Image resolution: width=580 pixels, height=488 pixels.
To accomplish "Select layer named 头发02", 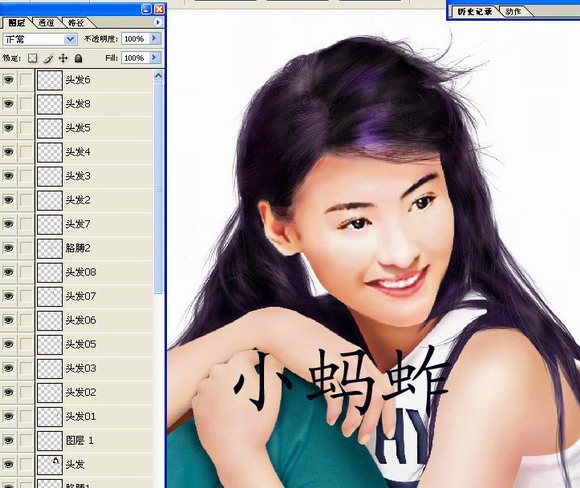I will click(x=81, y=393).
